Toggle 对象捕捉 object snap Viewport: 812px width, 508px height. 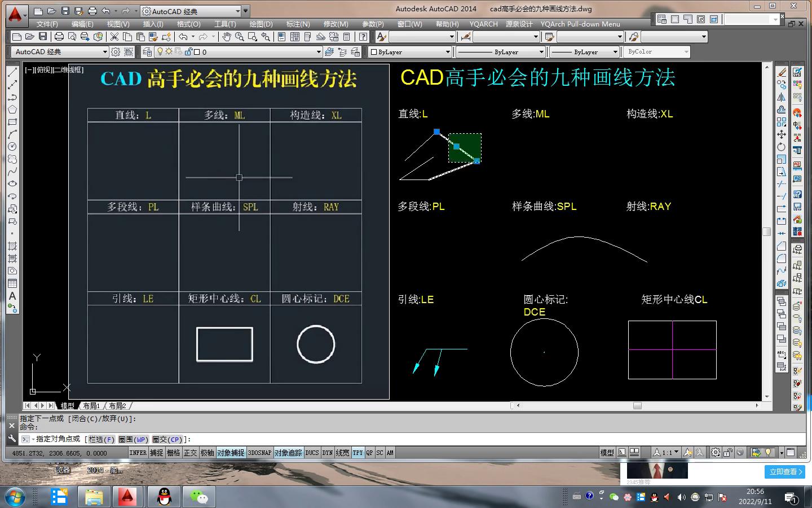(231, 453)
